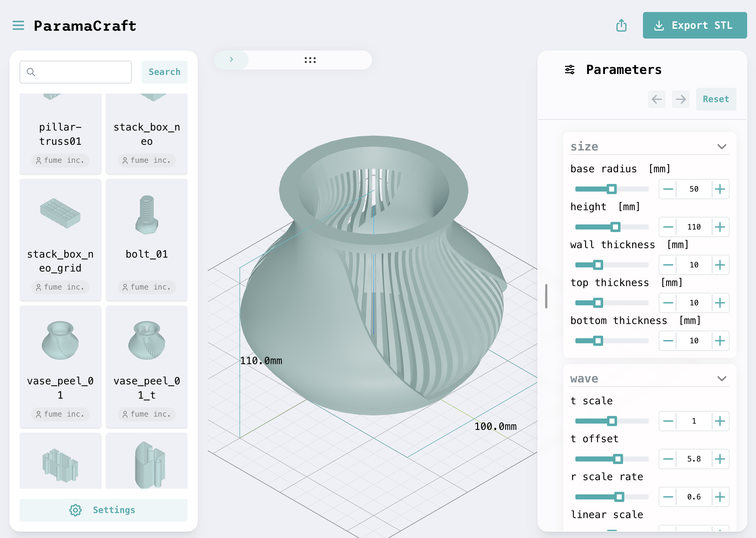Viewport: 756px width, 538px height.
Task: Click the redo arrow in Parameters
Action: coord(681,99)
